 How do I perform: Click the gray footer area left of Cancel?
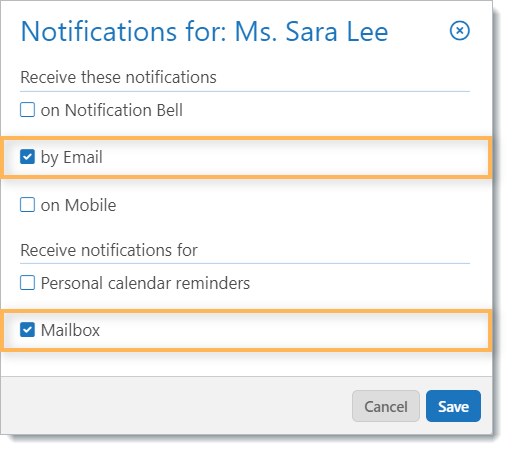click(173, 406)
